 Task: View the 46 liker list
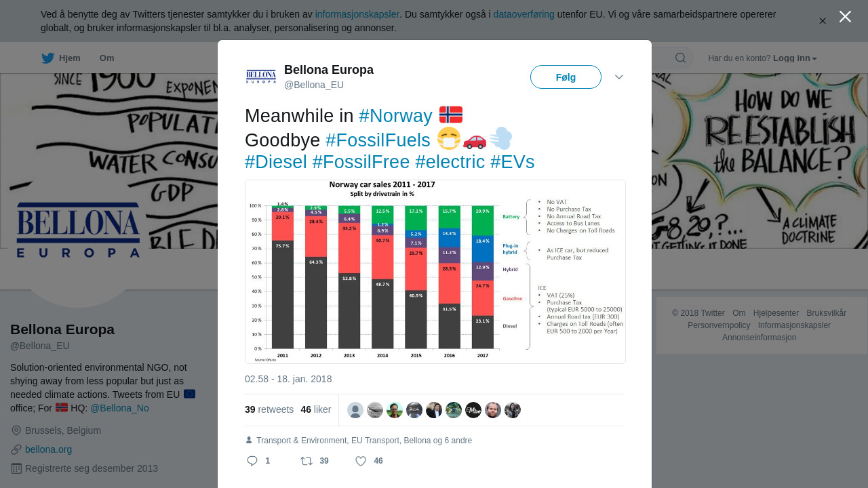coord(316,409)
